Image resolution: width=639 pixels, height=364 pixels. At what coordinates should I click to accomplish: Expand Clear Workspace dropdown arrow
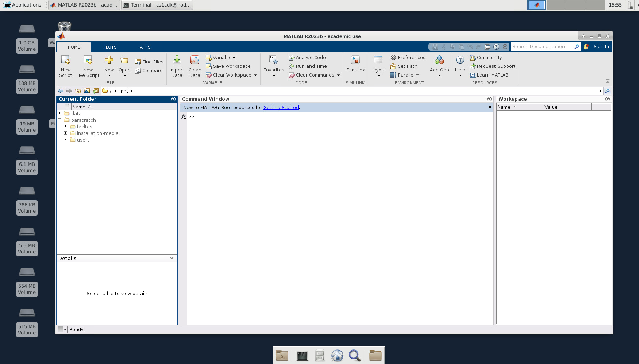click(256, 75)
